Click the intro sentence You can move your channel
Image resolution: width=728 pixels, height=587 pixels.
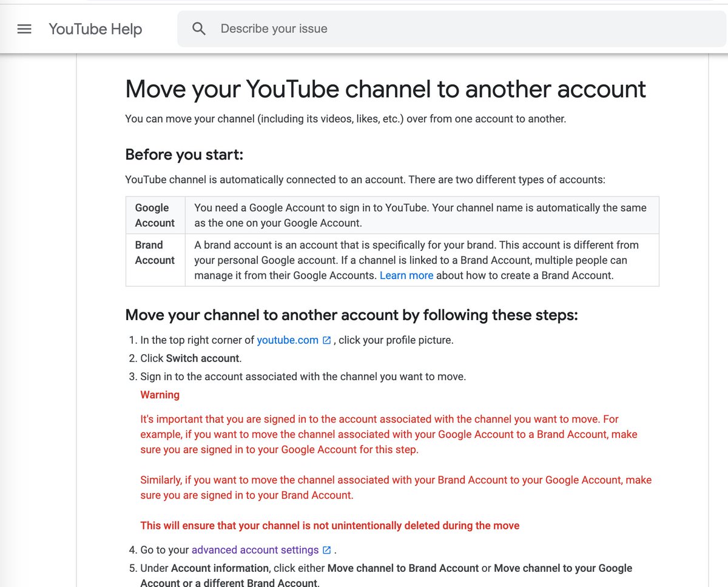click(346, 119)
